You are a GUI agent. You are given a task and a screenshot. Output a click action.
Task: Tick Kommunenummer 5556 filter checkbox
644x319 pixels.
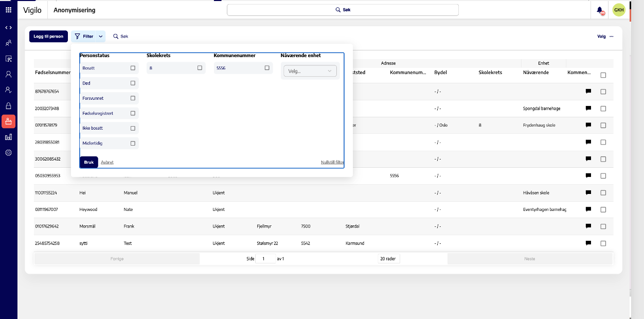coord(267,68)
